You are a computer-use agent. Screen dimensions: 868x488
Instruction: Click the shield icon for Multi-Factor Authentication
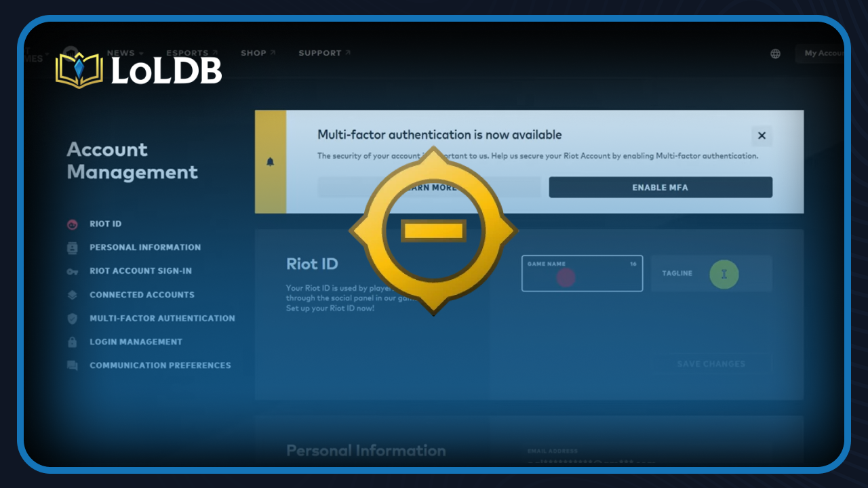point(73,319)
